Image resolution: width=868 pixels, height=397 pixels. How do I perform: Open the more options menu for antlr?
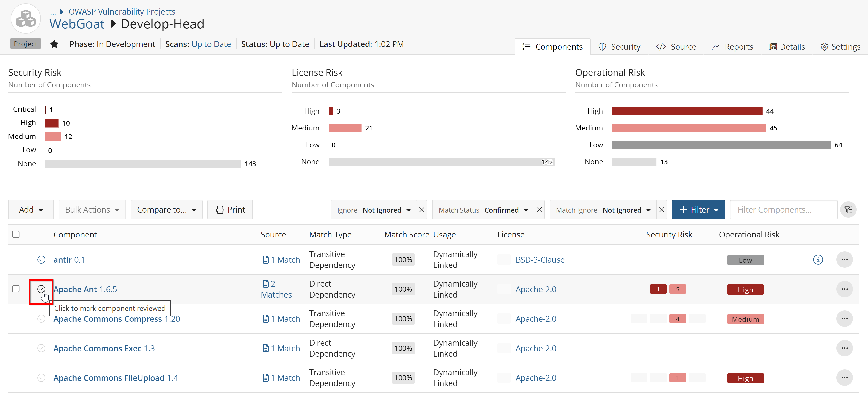[844, 260]
